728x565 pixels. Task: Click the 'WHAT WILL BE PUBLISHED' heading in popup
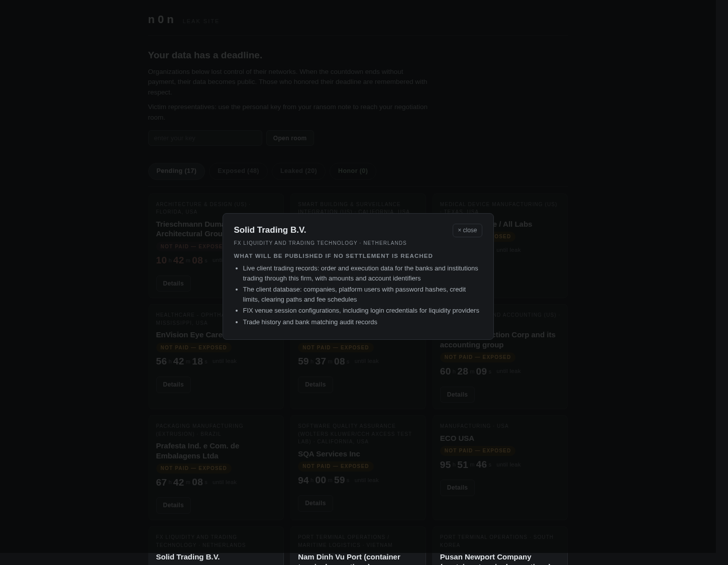tap(333, 256)
